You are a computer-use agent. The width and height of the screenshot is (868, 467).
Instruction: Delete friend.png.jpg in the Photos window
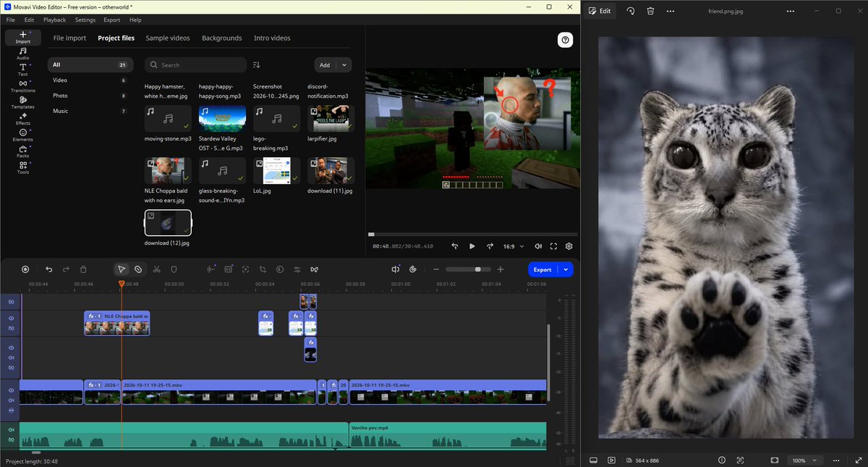(x=650, y=11)
